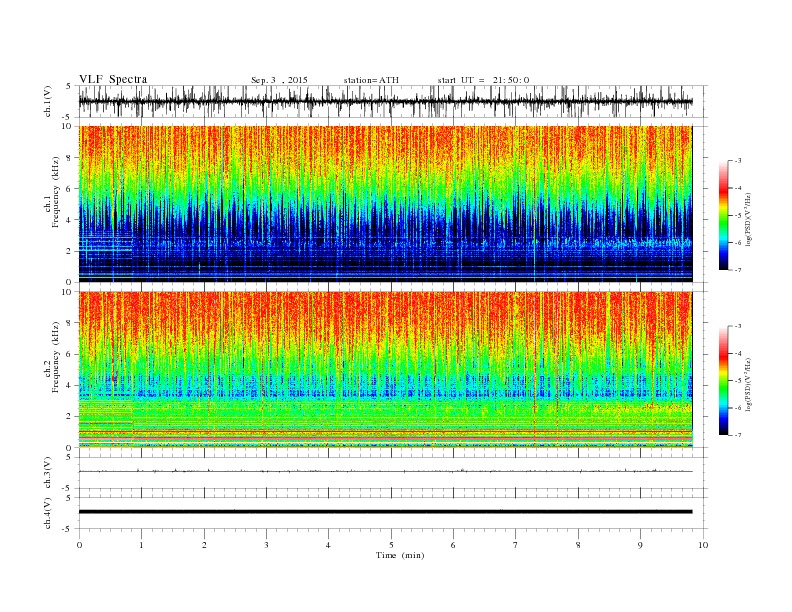
Task: Click the "3" tick on the time axis
Action: (266, 545)
